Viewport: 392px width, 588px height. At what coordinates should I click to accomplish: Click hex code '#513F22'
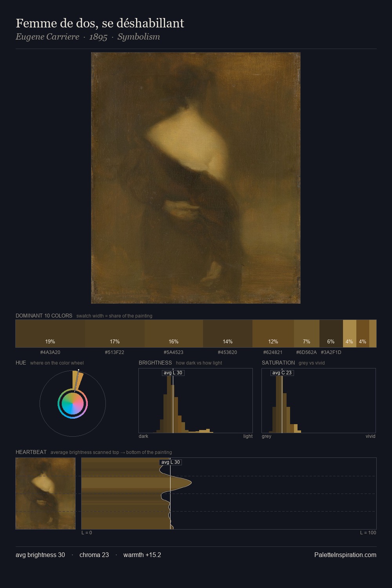click(x=114, y=352)
